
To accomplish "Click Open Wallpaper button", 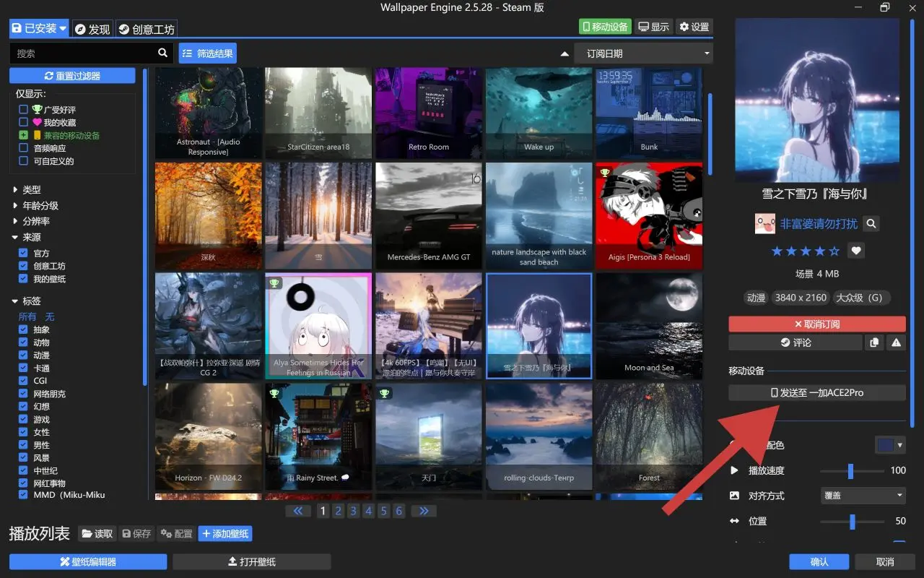I will click(252, 561).
